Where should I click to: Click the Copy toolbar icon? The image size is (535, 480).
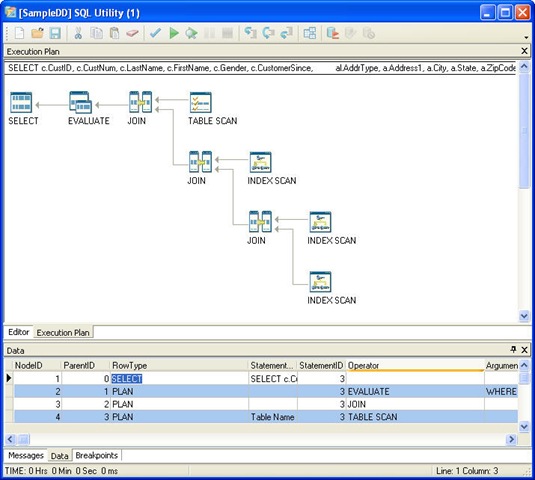[x=96, y=33]
